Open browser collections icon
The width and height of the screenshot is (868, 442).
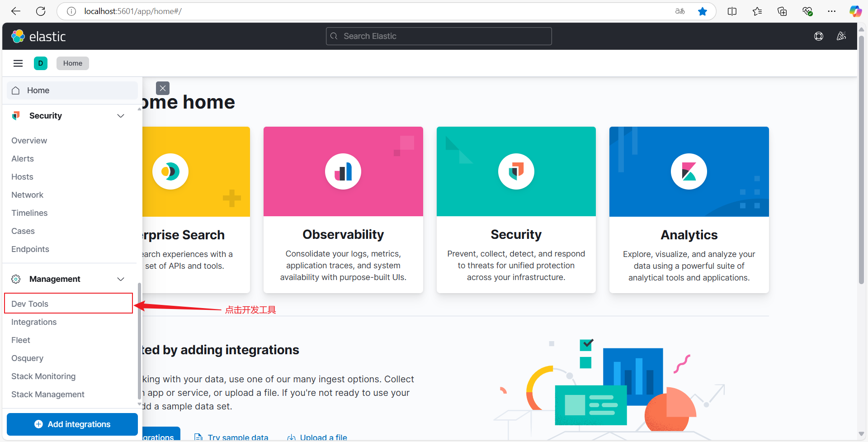coord(782,11)
